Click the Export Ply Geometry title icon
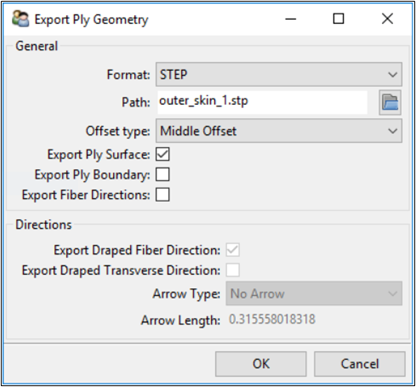This screenshot has width=416, height=387. click(x=20, y=19)
